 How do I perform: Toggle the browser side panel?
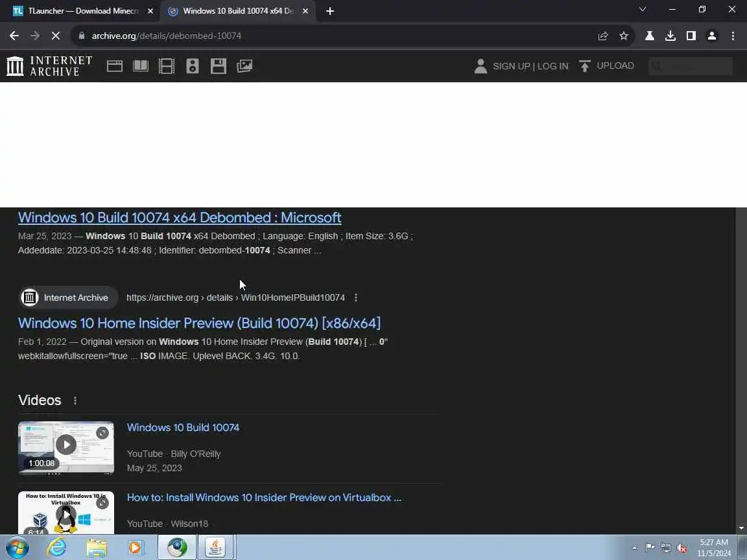click(691, 36)
